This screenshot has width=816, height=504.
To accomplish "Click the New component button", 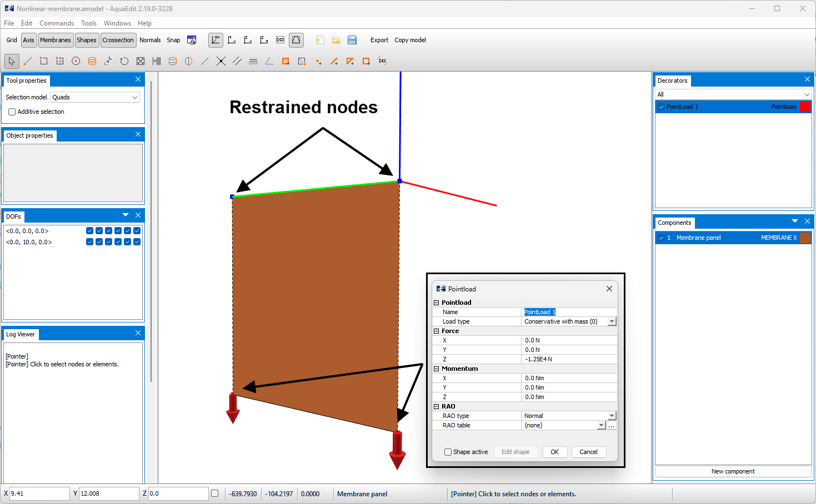I will (x=733, y=471).
